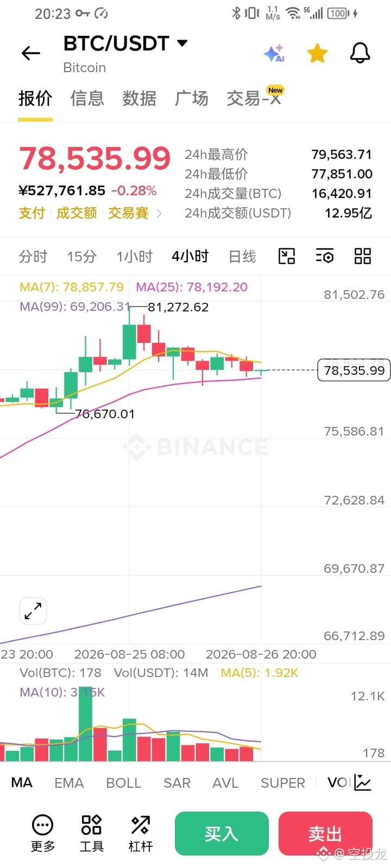391x868 pixels.
Task: Open the 更多 menu
Action: point(43,833)
